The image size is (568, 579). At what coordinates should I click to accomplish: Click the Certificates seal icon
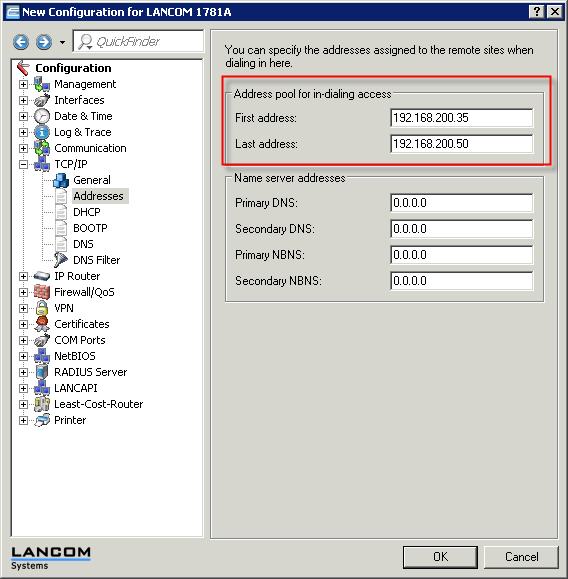point(42,324)
